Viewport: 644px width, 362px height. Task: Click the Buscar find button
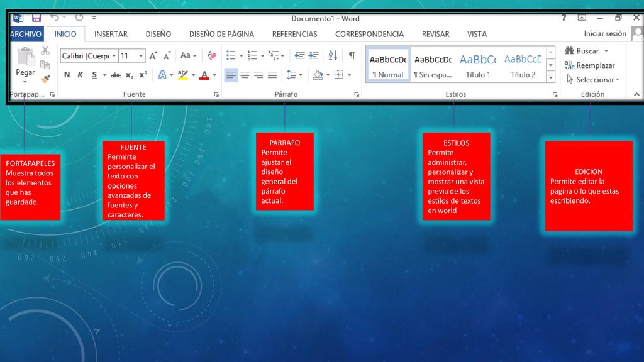click(x=582, y=51)
